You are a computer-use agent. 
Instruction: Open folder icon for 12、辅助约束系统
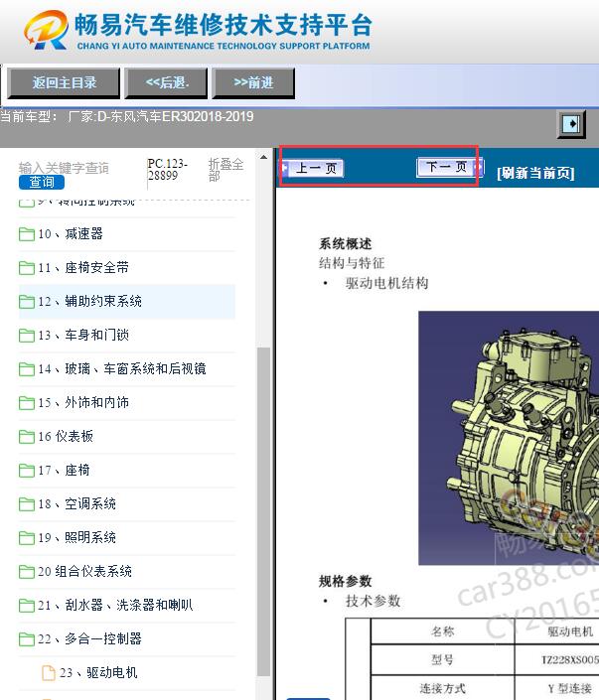27,302
